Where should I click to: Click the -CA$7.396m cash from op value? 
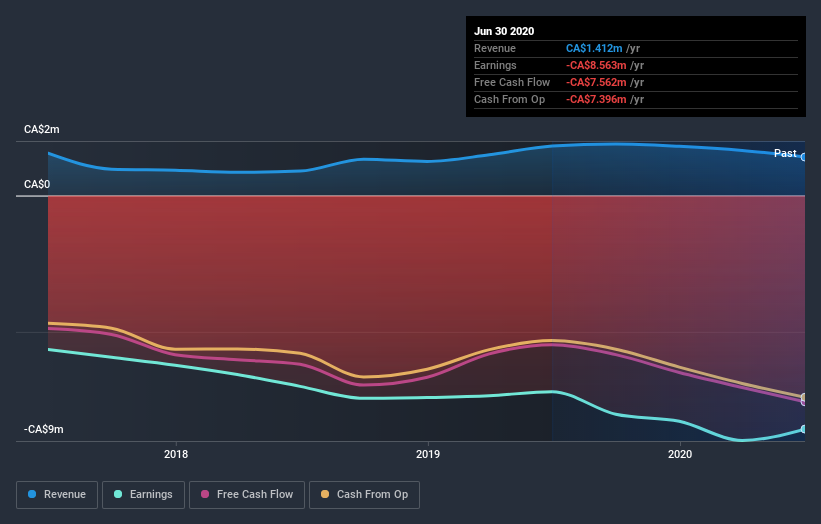pos(596,99)
